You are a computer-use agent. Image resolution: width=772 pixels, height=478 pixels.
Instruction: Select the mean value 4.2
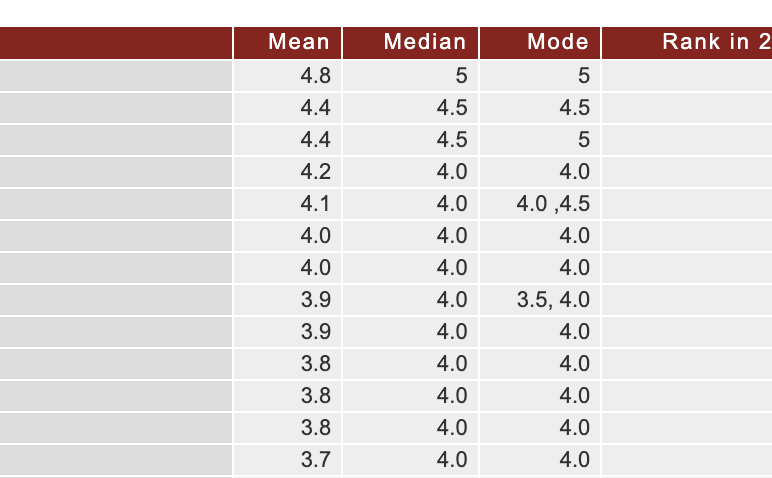point(315,172)
